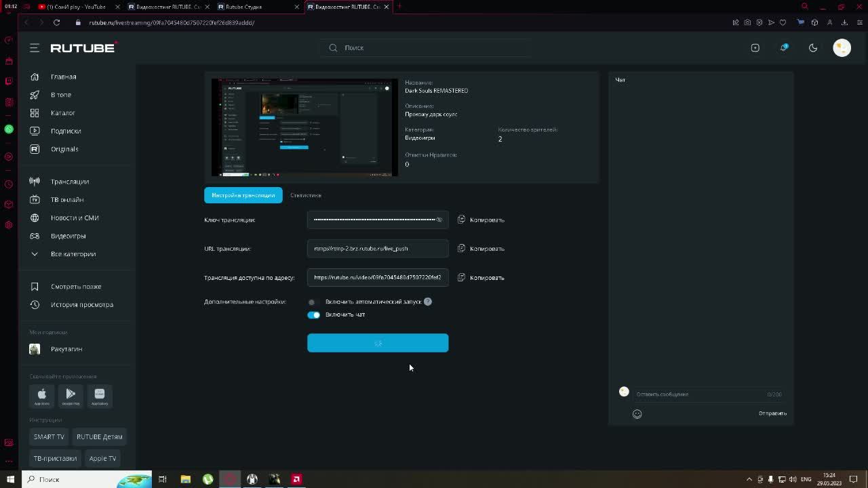Copy the stream key

tap(481, 220)
